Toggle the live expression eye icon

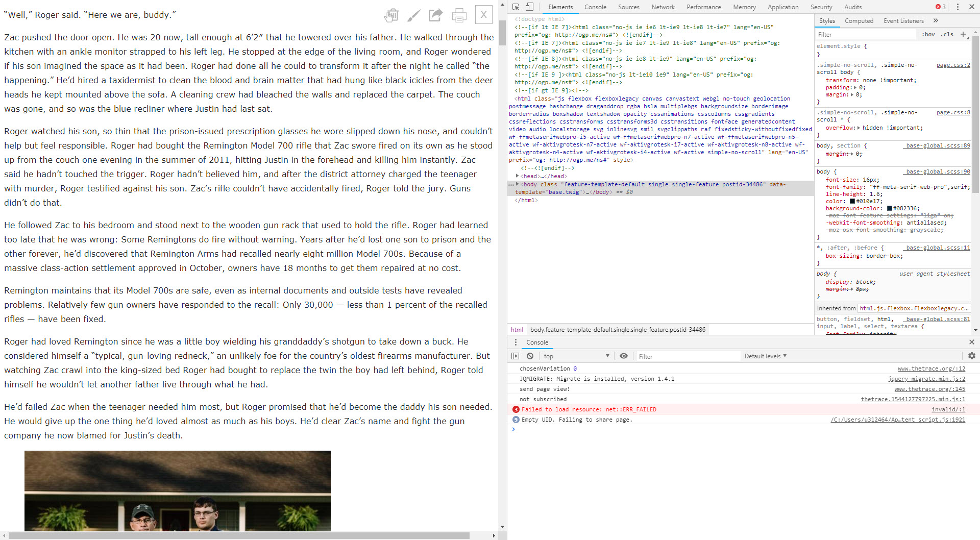click(x=624, y=356)
